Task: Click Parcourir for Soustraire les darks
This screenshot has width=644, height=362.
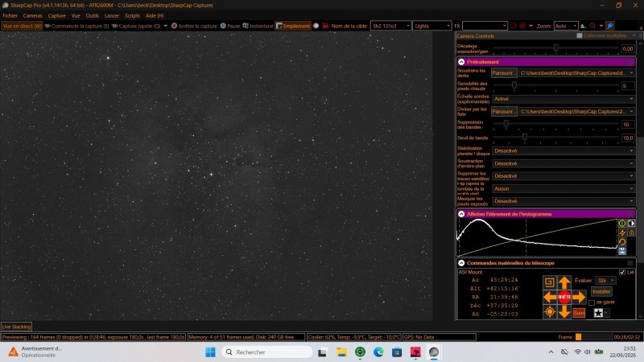Action: 504,73
